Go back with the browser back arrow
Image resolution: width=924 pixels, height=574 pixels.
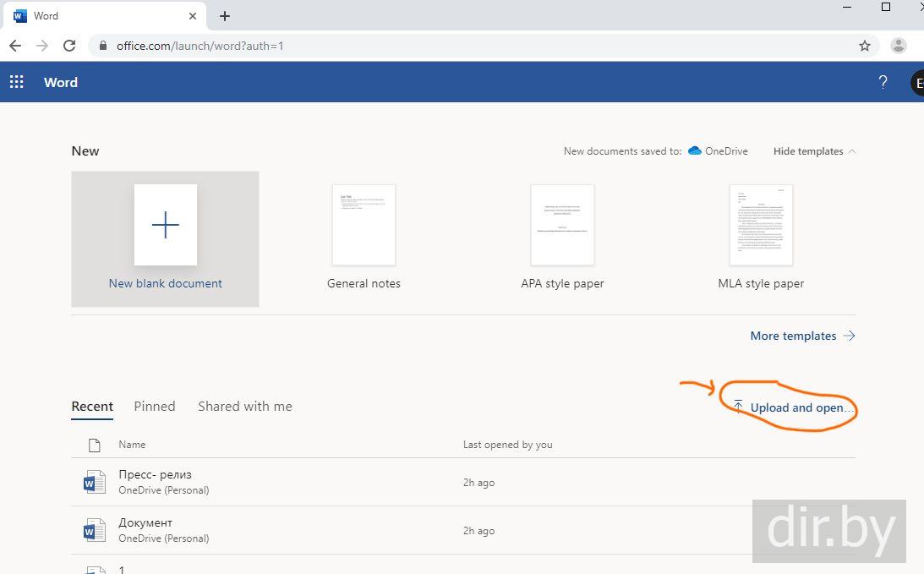(x=15, y=46)
